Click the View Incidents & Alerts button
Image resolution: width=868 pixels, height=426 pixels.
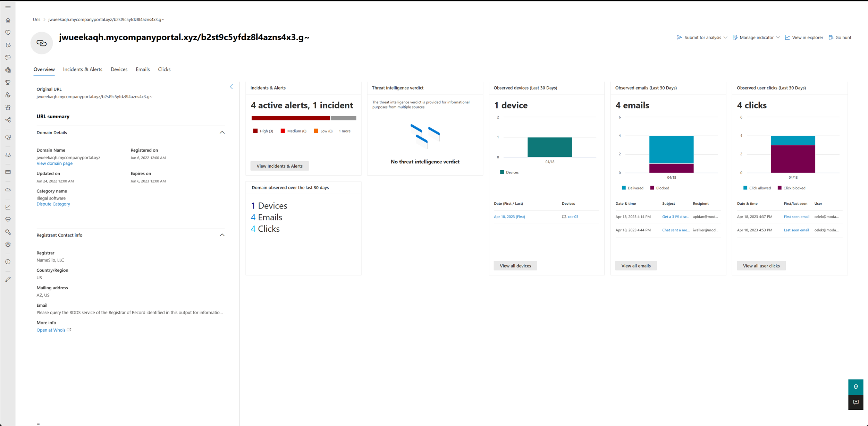click(279, 166)
